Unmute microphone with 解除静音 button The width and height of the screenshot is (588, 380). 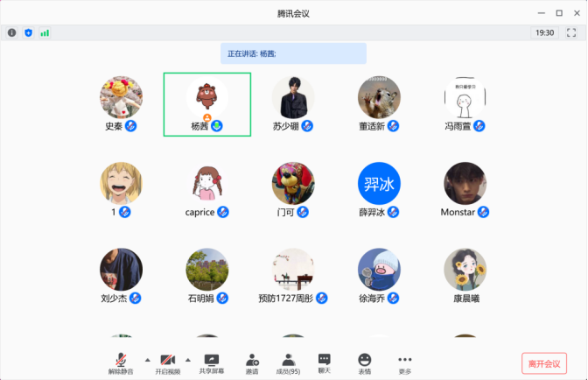[122, 362]
